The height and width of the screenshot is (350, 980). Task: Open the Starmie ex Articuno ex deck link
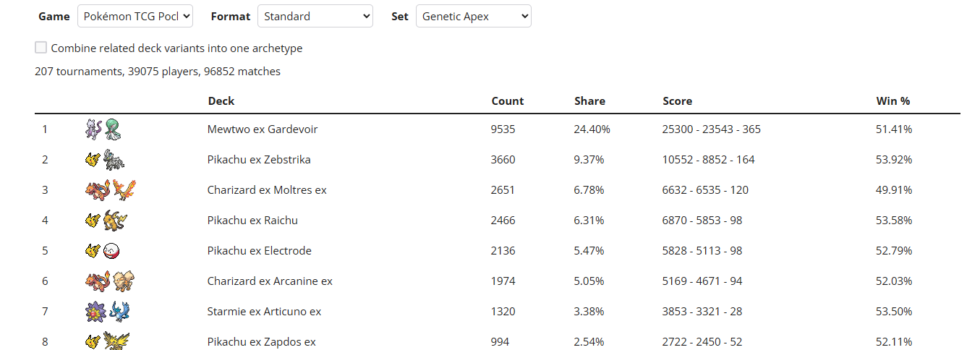click(x=264, y=312)
